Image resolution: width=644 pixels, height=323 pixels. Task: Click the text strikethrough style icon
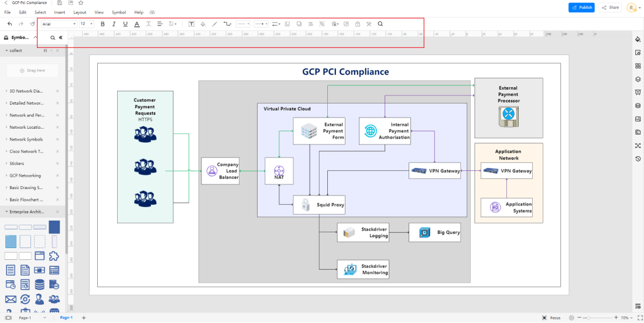click(x=148, y=24)
